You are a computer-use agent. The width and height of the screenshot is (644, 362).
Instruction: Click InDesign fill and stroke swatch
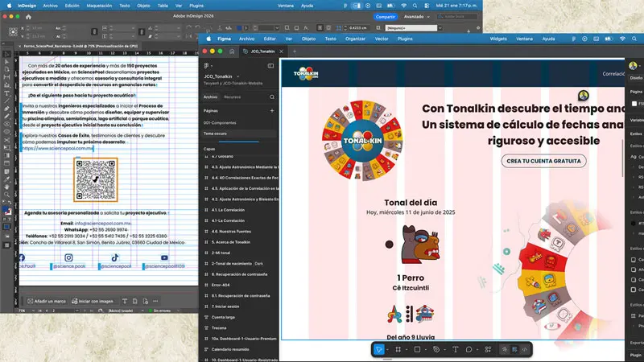(7, 212)
